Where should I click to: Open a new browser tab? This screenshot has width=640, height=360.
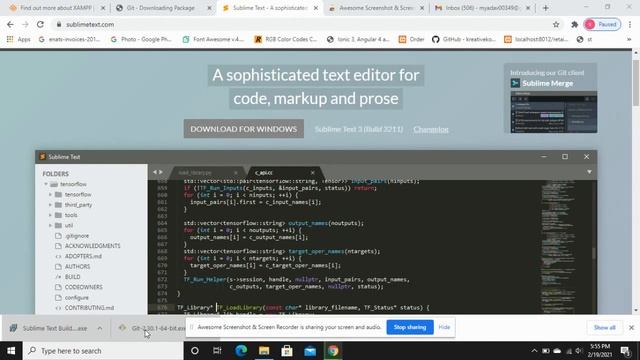click(545, 8)
